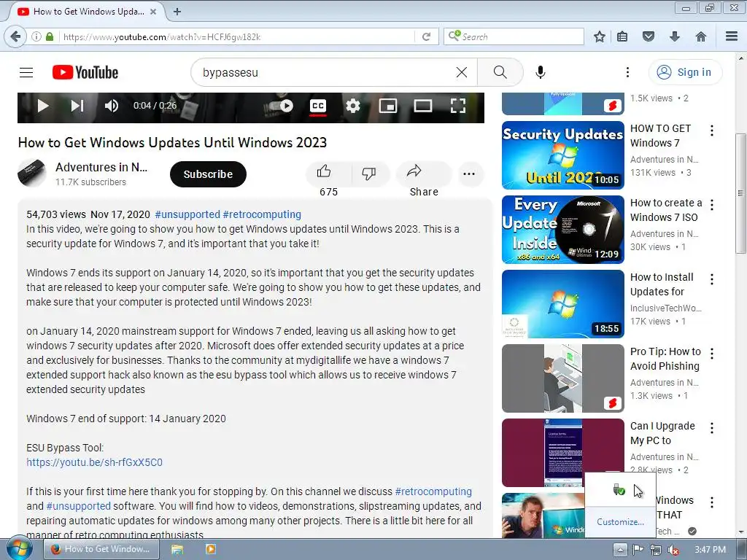Open the Adventures in N... channel avatar

click(x=32, y=174)
